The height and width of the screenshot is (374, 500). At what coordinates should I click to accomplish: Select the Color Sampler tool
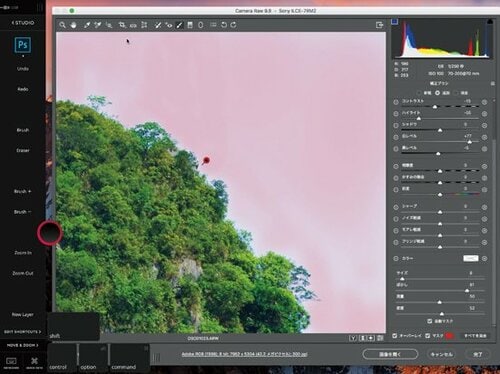[98, 25]
